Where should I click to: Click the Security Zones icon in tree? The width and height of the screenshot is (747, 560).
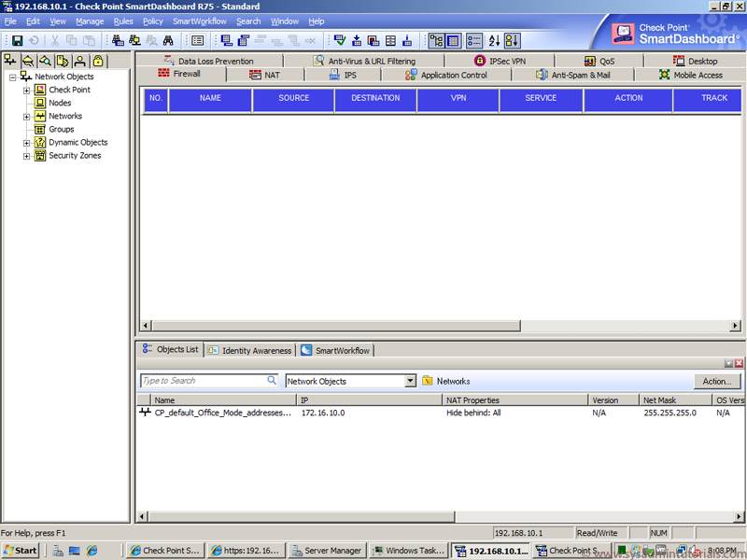pos(40,156)
